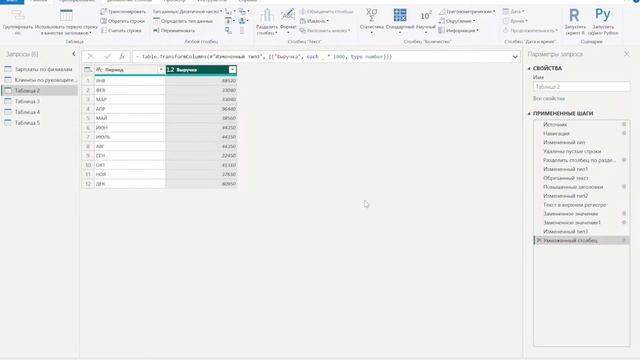The width and height of the screenshot is (640, 360).
Task: Collapse the СВОЙСТВА section
Action: (x=529, y=68)
